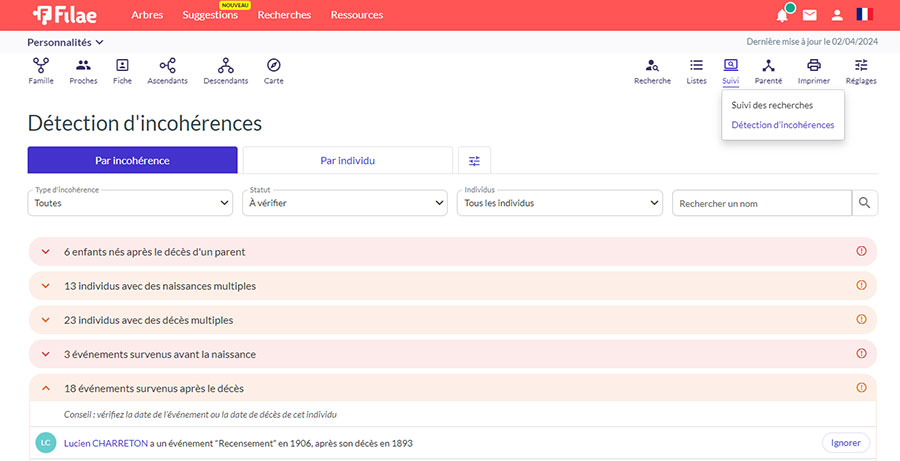Open the Ascendants tree icon

(x=167, y=66)
